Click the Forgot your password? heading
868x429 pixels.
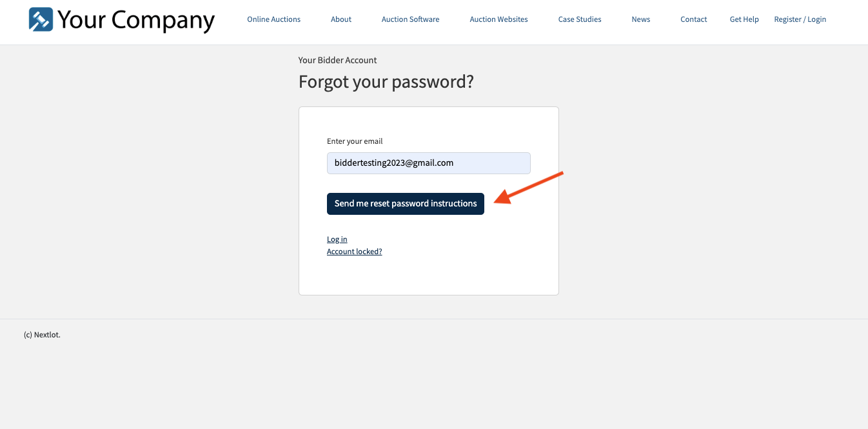(386, 82)
